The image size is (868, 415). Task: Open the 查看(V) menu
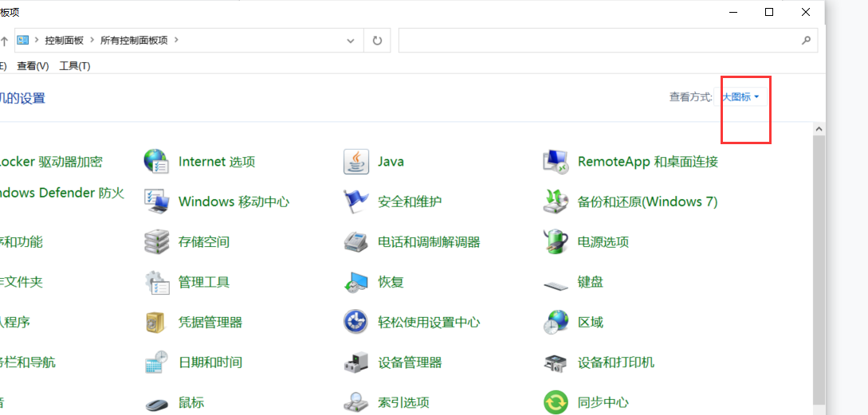(33, 66)
